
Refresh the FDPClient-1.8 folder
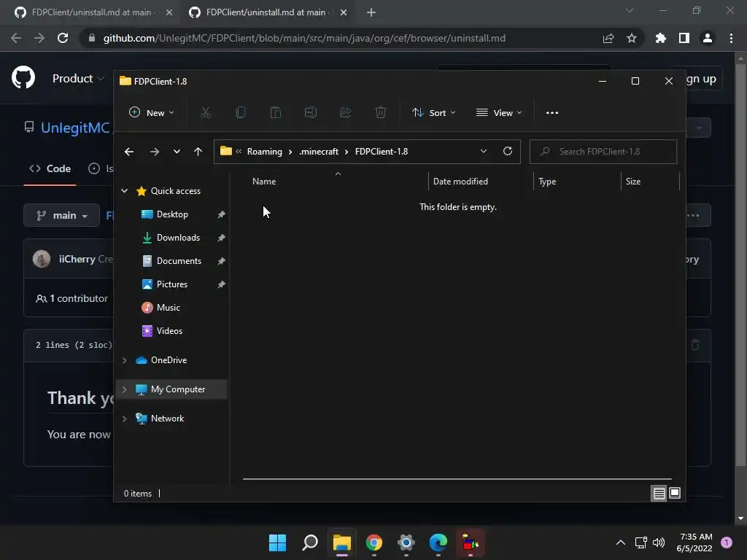coord(508,151)
